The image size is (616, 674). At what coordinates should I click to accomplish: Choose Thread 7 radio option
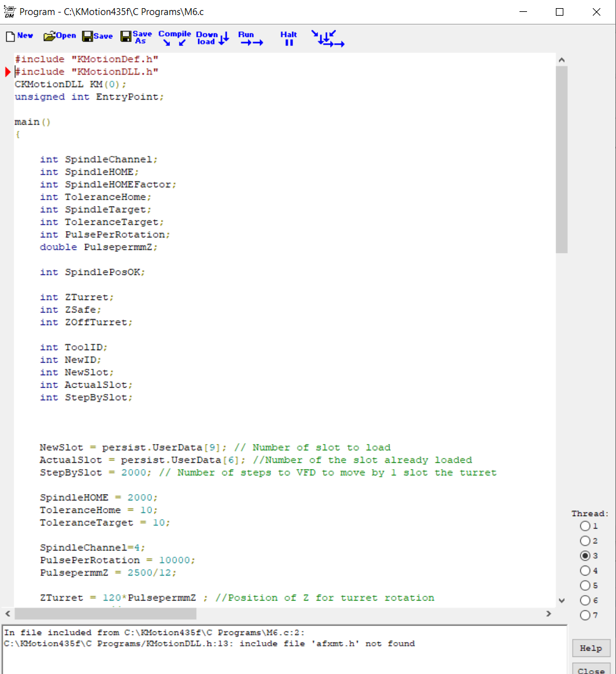tap(585, 615)
